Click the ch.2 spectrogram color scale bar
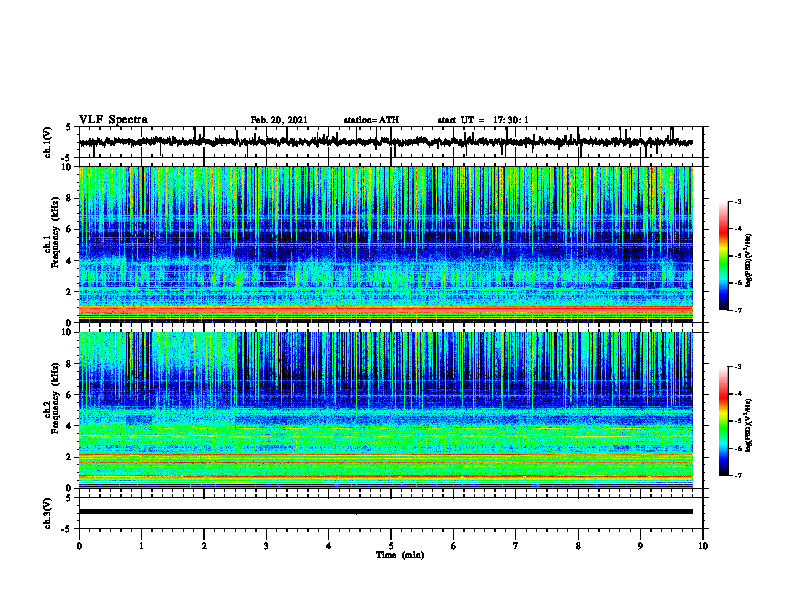 (x=723, y=421)
